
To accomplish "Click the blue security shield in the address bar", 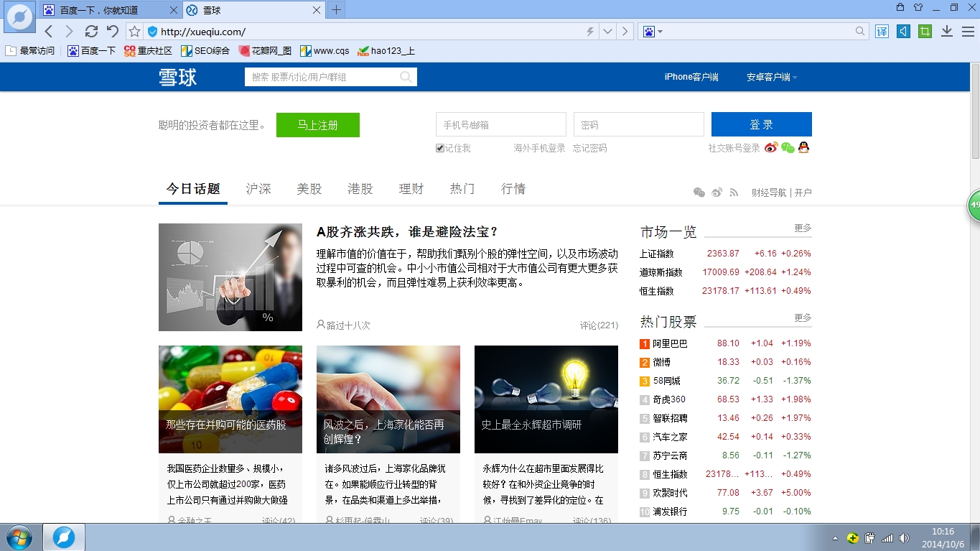I will click(152, 32).
